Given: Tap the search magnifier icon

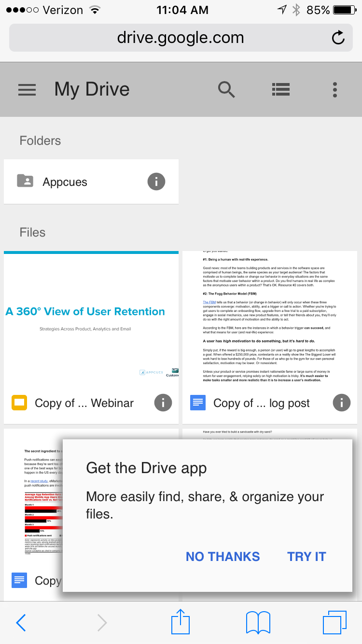Looking at the screenshot, I should point(226,89).
